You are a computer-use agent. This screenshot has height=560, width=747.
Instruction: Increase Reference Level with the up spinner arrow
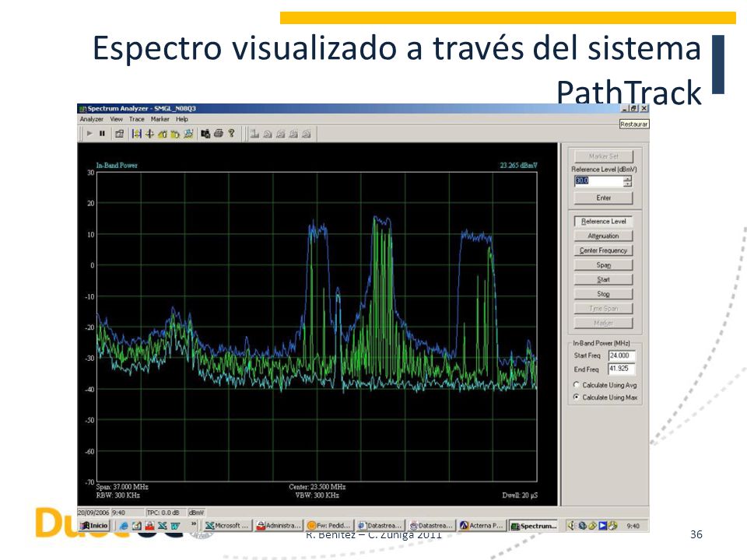(628, 179)
